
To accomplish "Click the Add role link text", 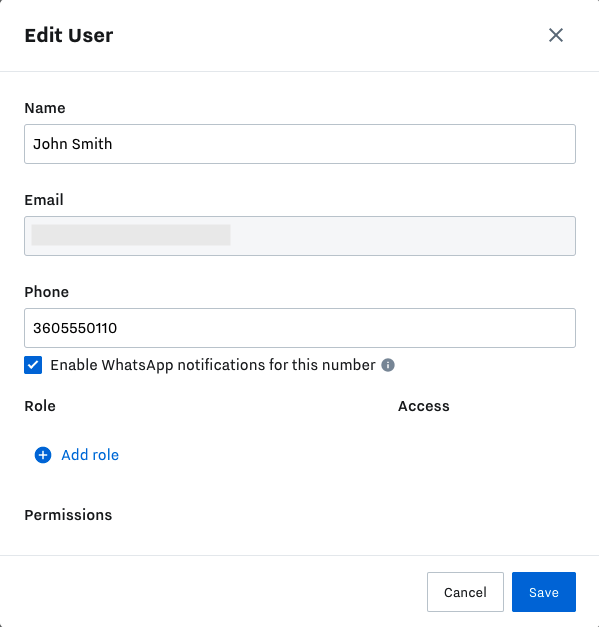I will [90, 455].
